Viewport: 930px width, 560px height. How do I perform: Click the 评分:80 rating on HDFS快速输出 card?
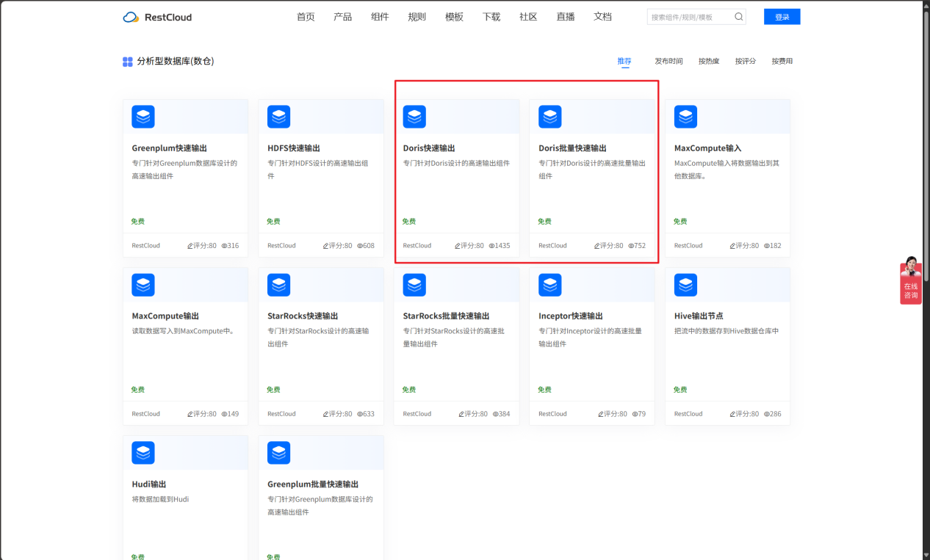point(337,245)
